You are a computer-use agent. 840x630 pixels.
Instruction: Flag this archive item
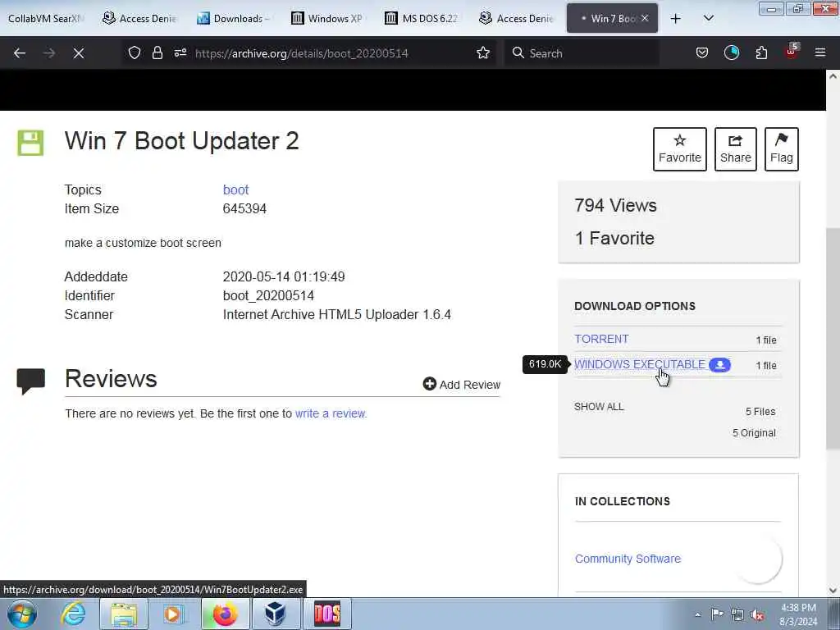point(782,149)
